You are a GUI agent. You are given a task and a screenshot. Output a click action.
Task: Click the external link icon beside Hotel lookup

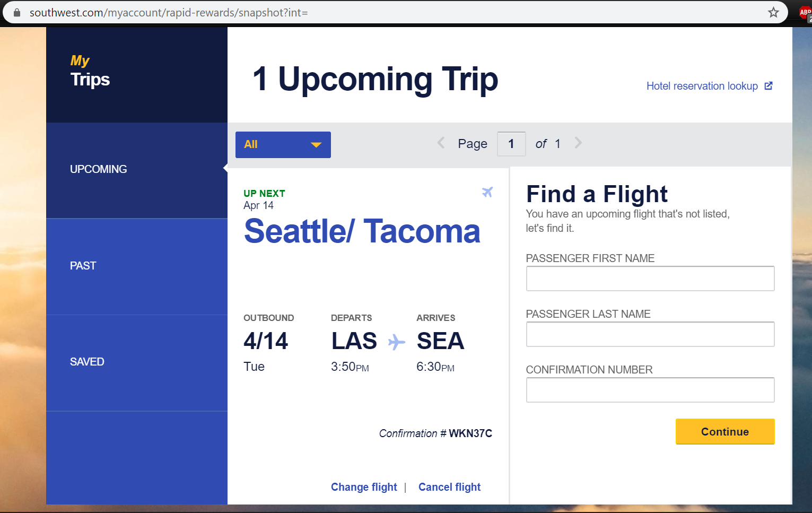769,86
